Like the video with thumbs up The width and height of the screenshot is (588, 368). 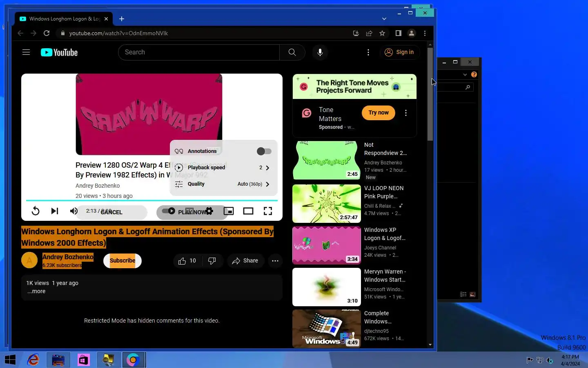[x=187, y=261]
